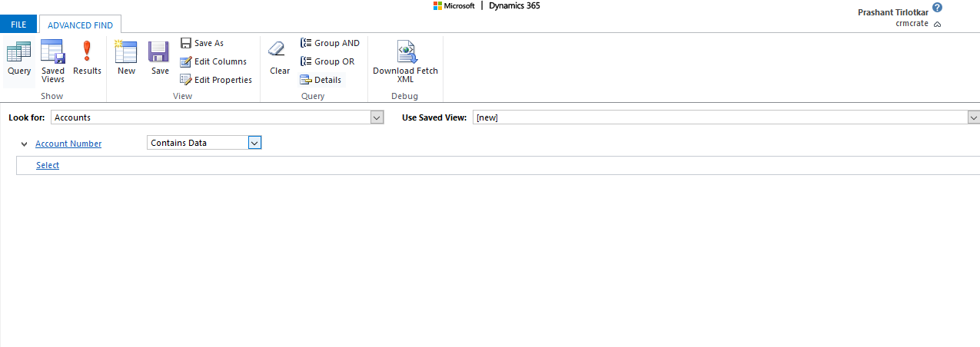
Task: Open Edit Properties
Action: point(216,80)
